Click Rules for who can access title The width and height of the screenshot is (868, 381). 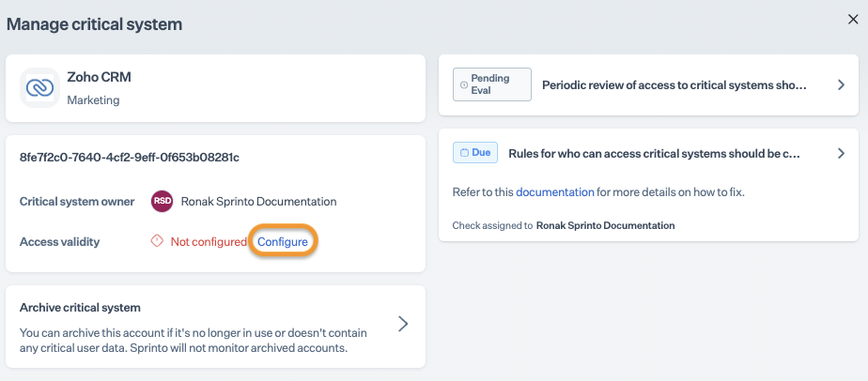tap(655, 153)
